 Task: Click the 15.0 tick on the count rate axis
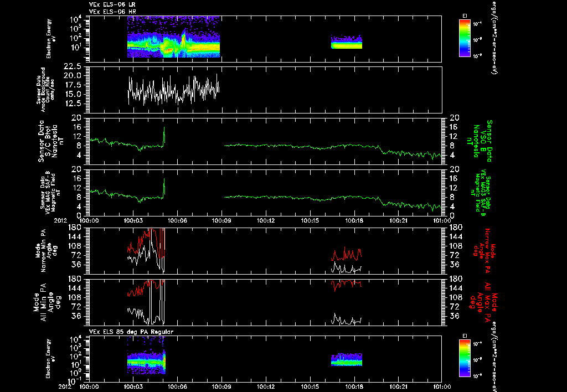click(72, 94)
